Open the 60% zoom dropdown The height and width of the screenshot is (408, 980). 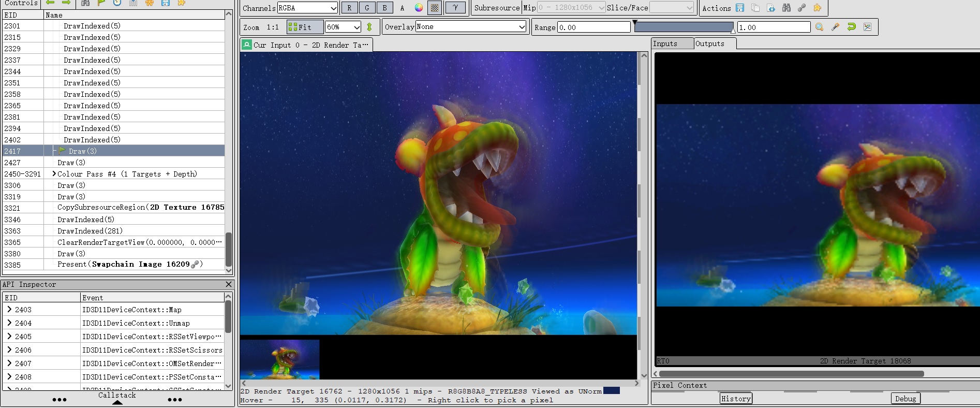click(x=343, y=27)
